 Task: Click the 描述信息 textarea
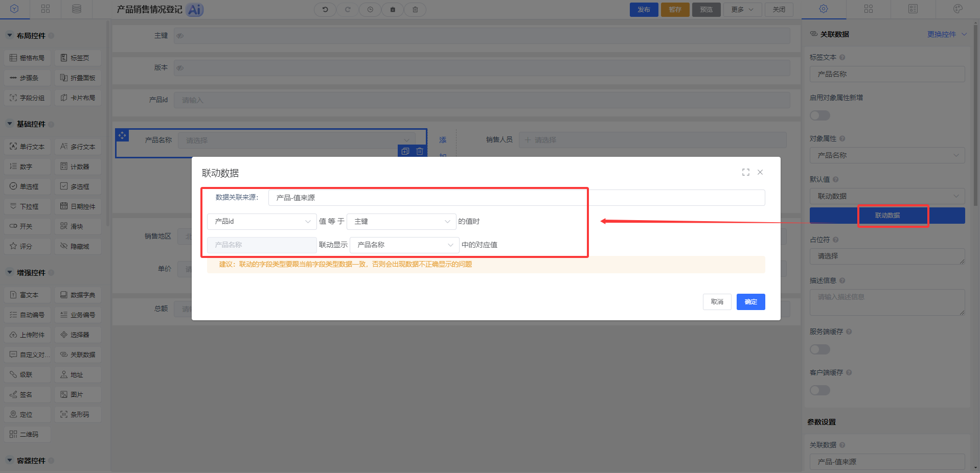pos(887,302)
